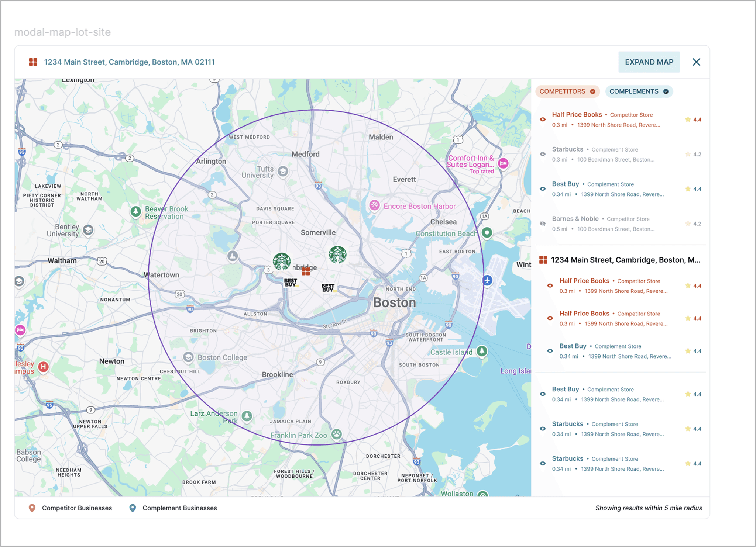The image size is (756, 547).
Task: Click the right Starbucks logo map marker
Action: click(337, 255)
